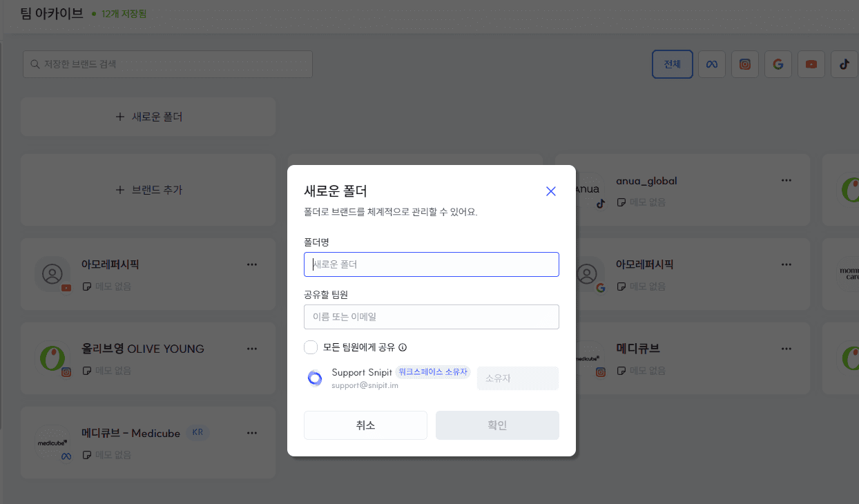Filter archive by TikTok icon
The width and height of the screenshot is (859, 504).
coord(844,64)
